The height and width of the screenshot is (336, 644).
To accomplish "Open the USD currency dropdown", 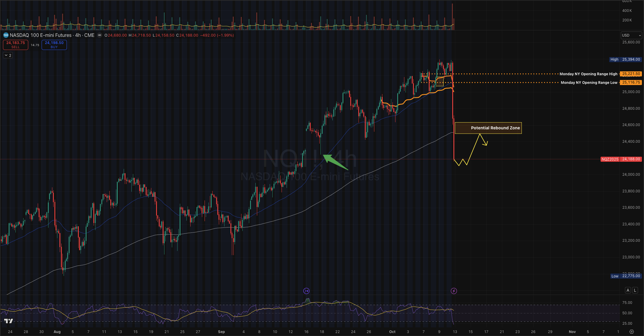I will click(631, 35).
